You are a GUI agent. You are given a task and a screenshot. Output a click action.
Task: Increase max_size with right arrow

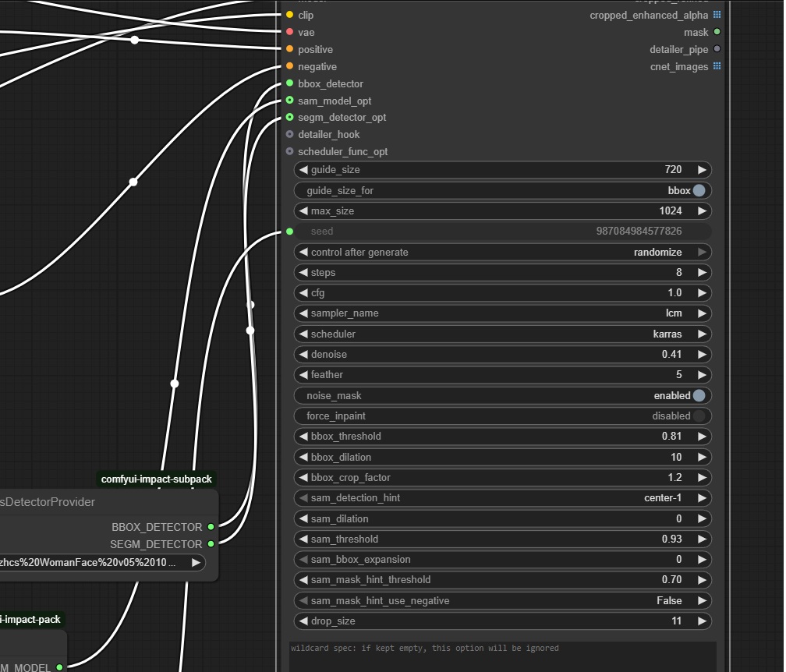pos(702,211)
